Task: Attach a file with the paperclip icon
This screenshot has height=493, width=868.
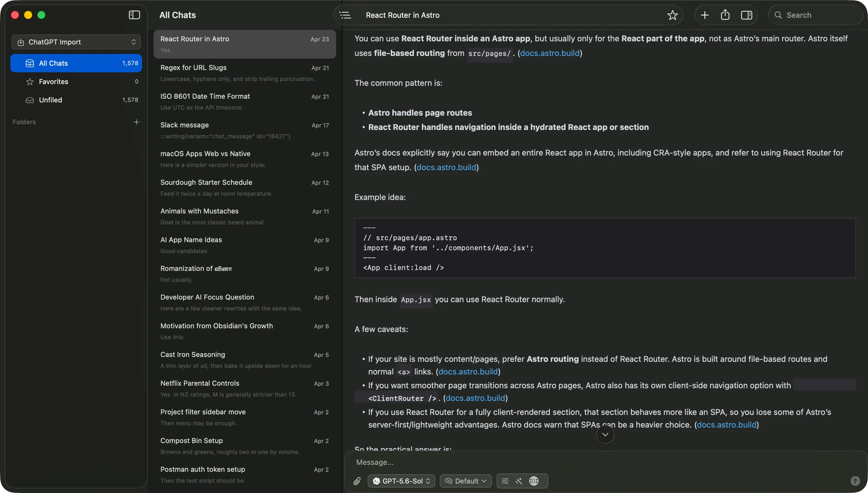Action: [357, 481]
